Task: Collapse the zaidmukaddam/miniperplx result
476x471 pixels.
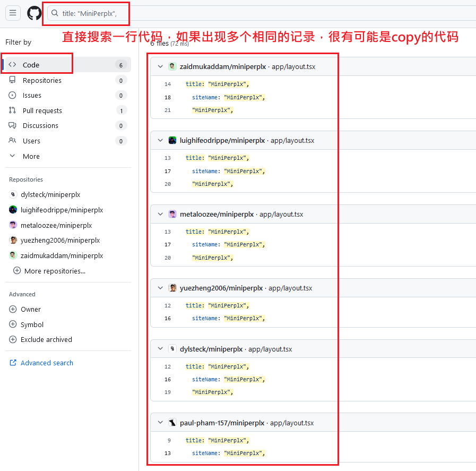Action: (160, 66)
